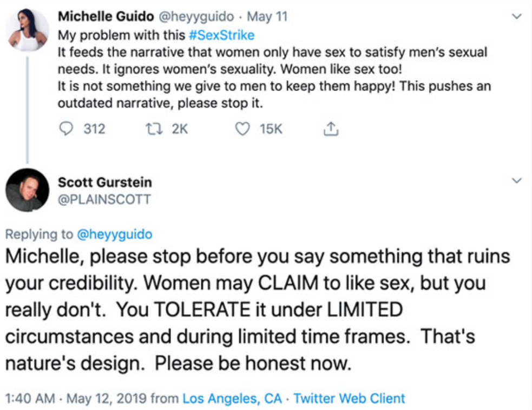Viewport: 532px width, 410px height.
Task: Click the 1:40 AM May 12, 2019 timestamp
Action: (75, 399)
